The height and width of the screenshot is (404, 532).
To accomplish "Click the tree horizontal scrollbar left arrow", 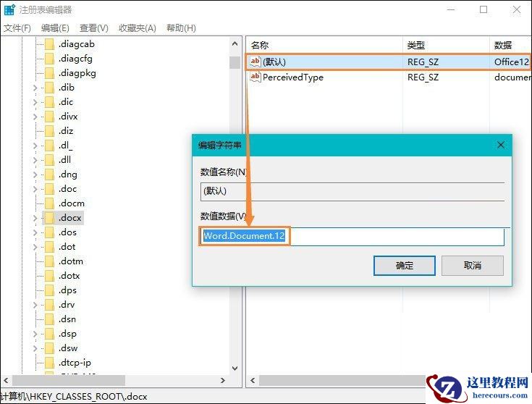I will click(x=6, y=380).
